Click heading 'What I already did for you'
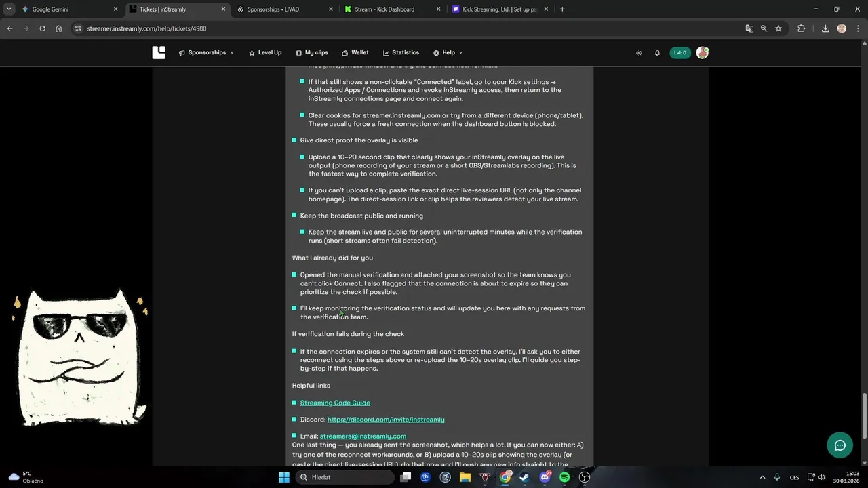The height and width of the screenshot is (488, 868). [332, 258]
